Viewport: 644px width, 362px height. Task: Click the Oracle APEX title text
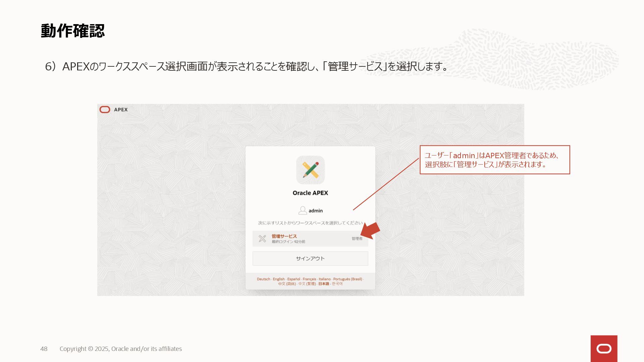310,193
